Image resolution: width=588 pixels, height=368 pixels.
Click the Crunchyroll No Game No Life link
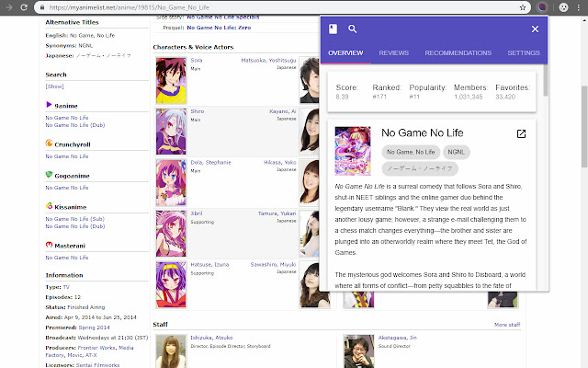point(67,155)
